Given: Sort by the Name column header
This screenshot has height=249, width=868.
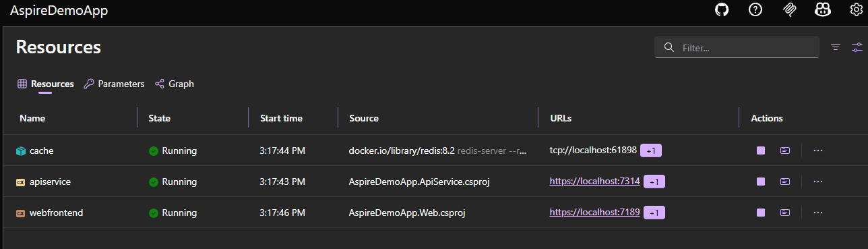Looking at the screenshot, I should 32,118.
